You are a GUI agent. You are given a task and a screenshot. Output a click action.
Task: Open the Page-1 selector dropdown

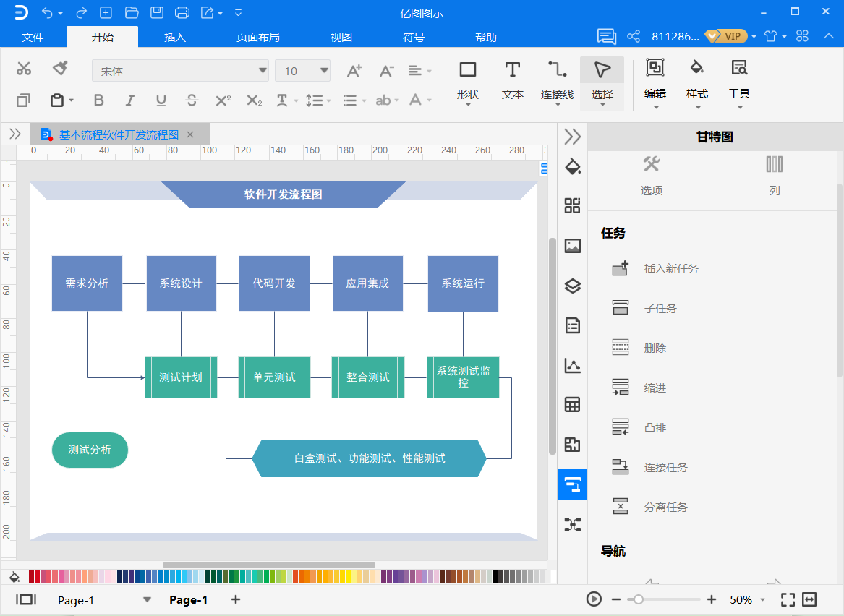point(146,599)
